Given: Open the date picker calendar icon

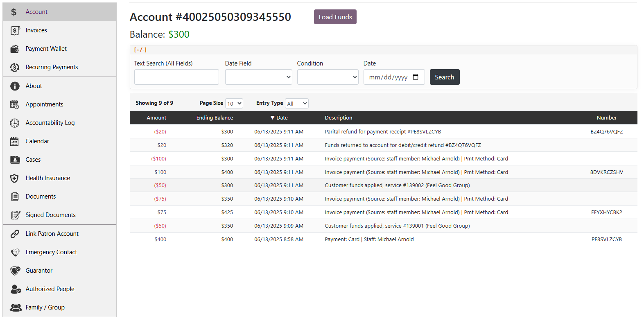Looking at the screenshot, I should tap(416, 77).
